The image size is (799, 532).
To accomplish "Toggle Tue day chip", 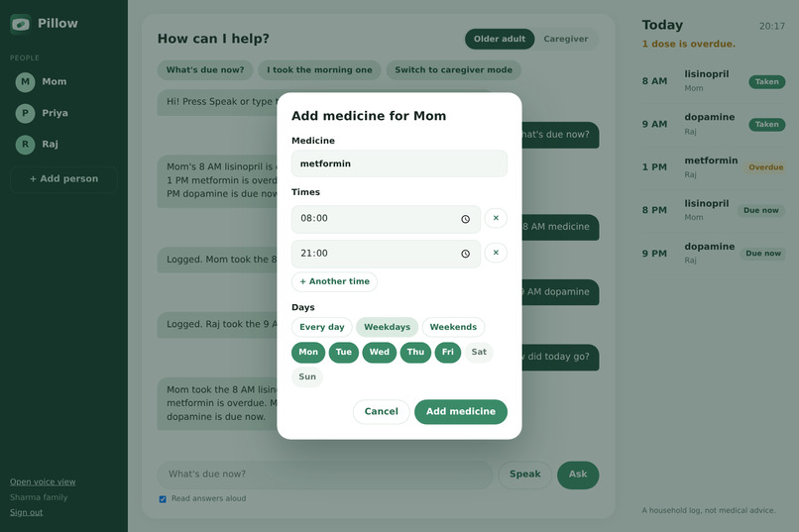I will pos(343,353).
